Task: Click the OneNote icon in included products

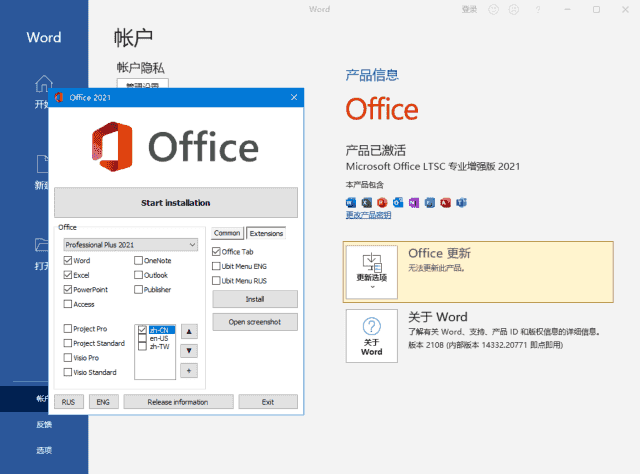Action: tap(414, 202)
